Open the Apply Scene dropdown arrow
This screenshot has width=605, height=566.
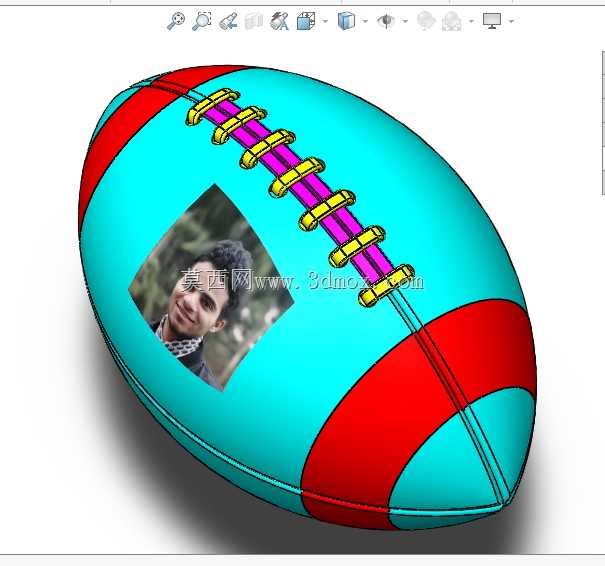(471, 21)
